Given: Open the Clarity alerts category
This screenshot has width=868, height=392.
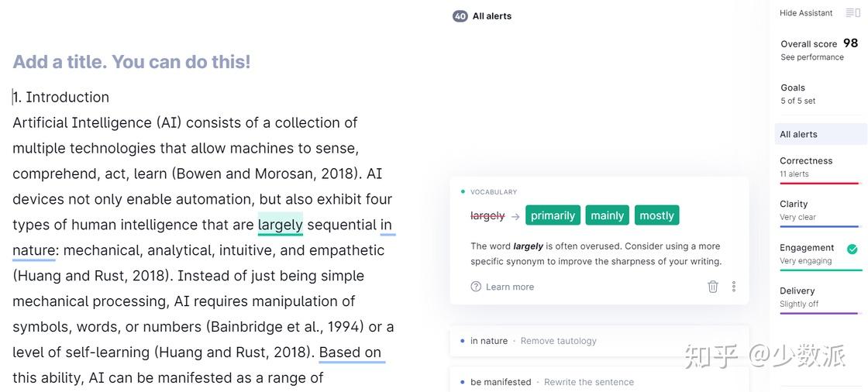Looking at the screenshot, I should tap(794, 205).
